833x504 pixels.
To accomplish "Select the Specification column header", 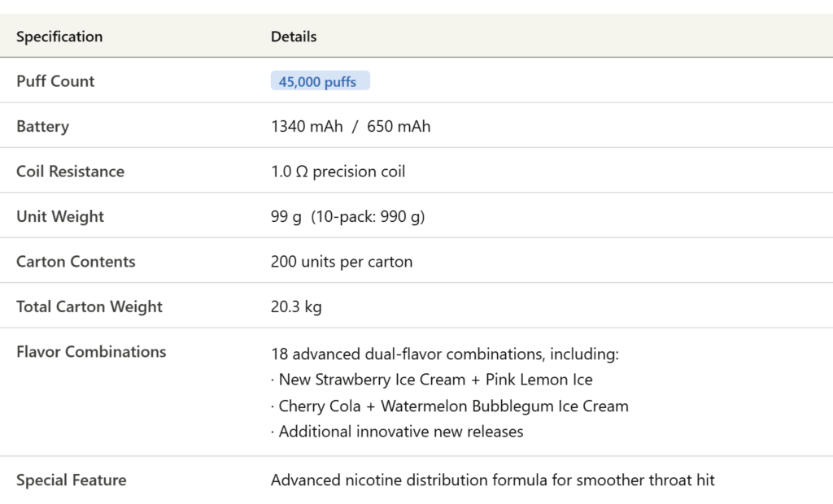I will coord(59,37).
